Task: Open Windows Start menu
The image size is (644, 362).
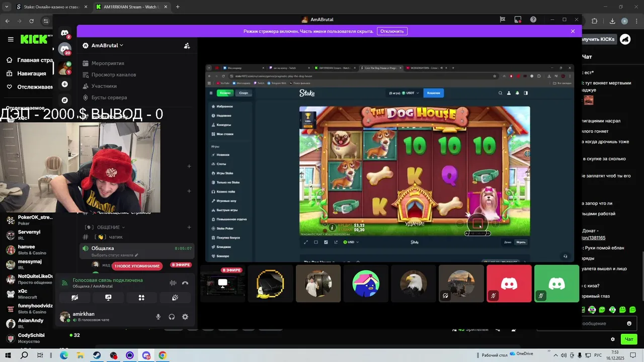Action: (8, 355)
